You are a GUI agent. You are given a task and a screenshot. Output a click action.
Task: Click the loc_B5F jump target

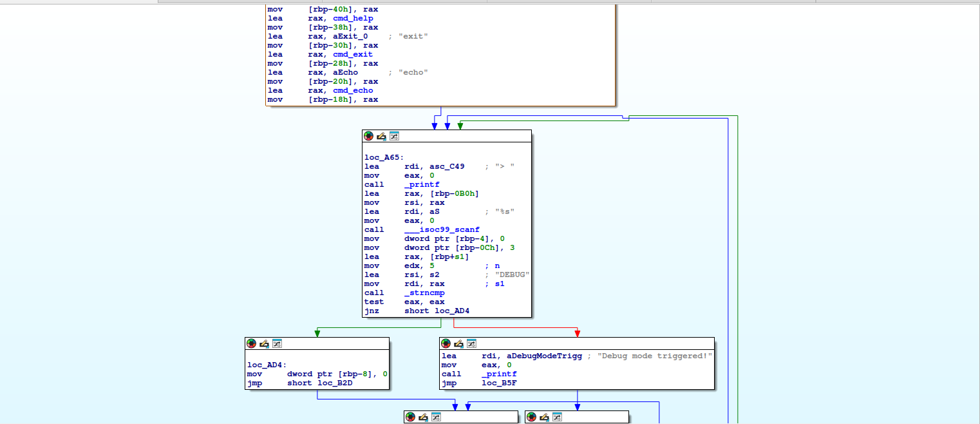(x=499, y=383)
